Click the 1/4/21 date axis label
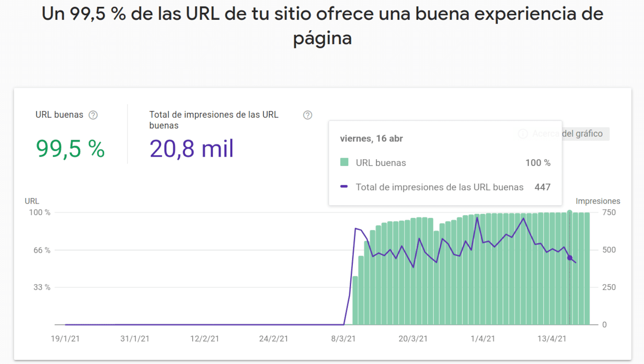644x364 pixels. coord(483,339)
